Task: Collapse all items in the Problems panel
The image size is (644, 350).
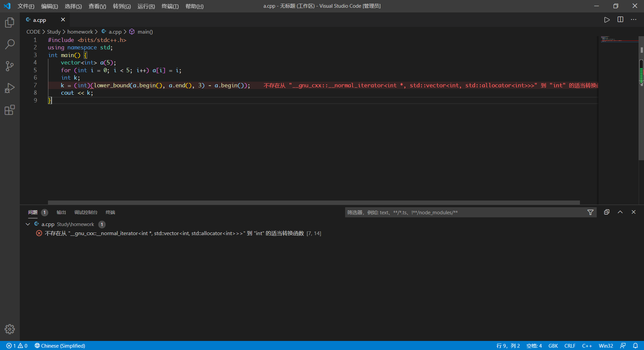Action: pos(606,212)
